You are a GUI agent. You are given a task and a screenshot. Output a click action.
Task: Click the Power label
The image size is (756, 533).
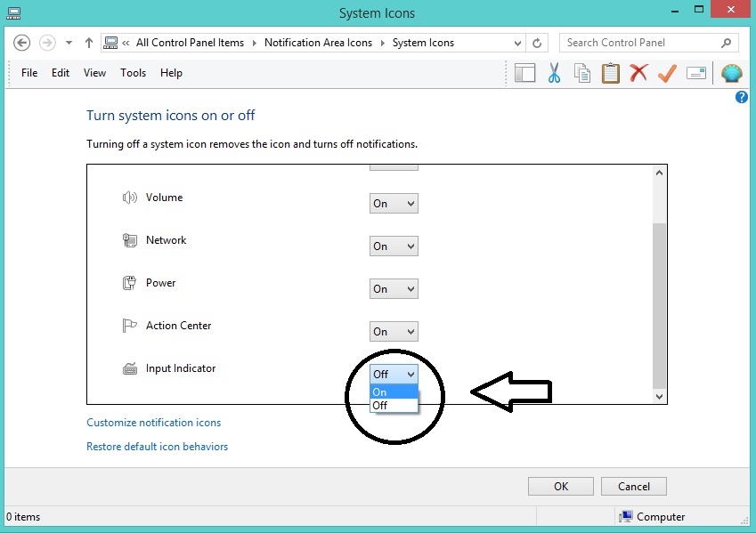160,283
